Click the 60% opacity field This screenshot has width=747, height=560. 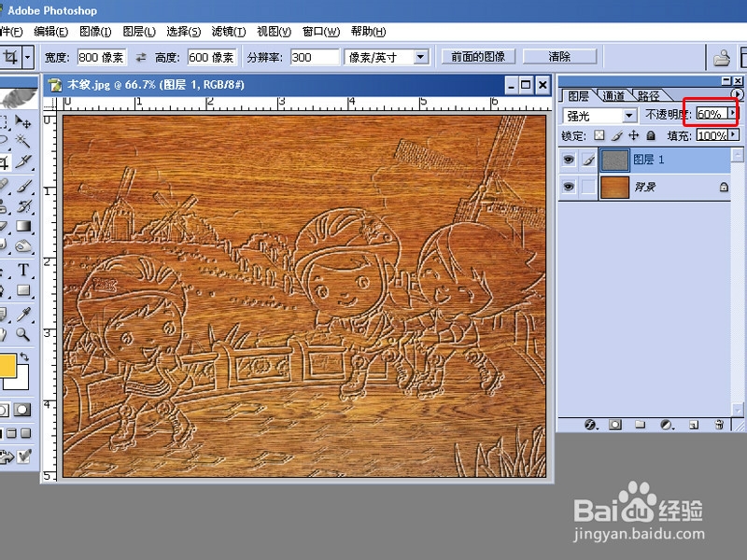pos(712,113)
